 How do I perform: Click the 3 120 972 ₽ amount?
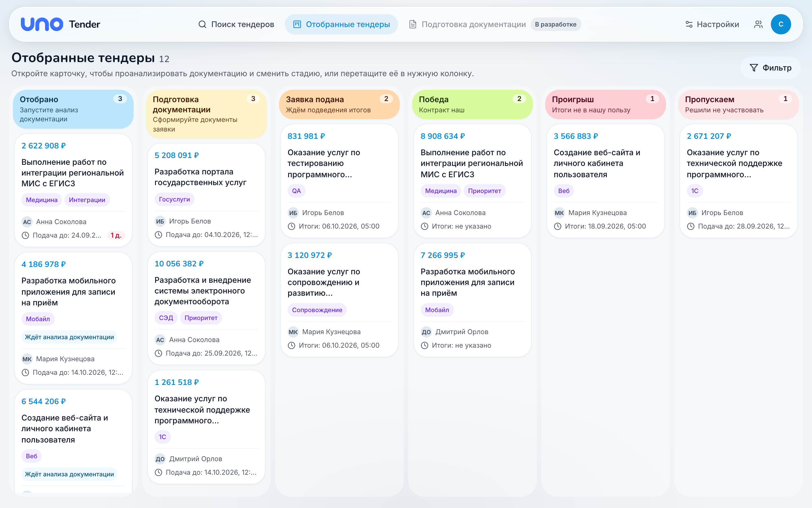coord(310,255)
